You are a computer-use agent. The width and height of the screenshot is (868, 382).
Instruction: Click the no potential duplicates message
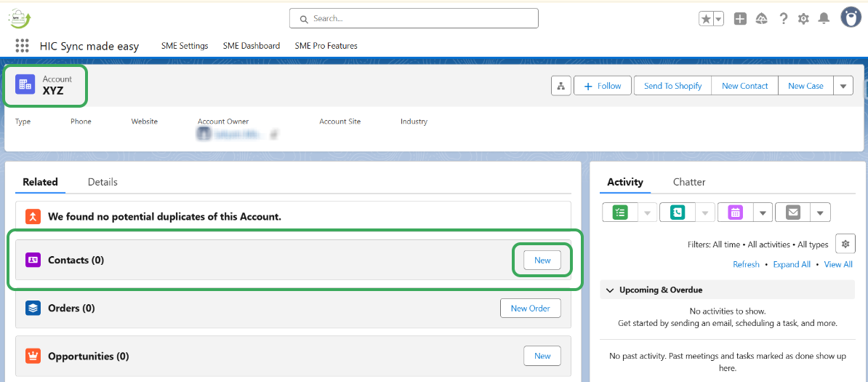(164, 216)
